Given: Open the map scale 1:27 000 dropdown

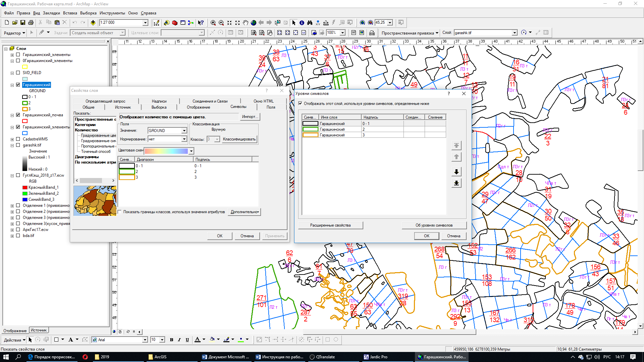Looking at the screenshot, I should (145, 22).
